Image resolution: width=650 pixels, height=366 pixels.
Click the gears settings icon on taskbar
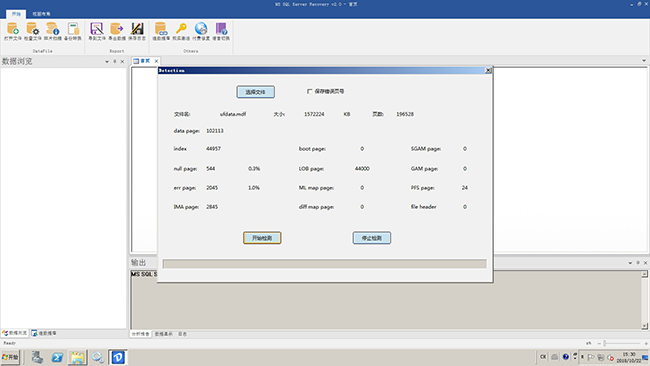point(98,357)
